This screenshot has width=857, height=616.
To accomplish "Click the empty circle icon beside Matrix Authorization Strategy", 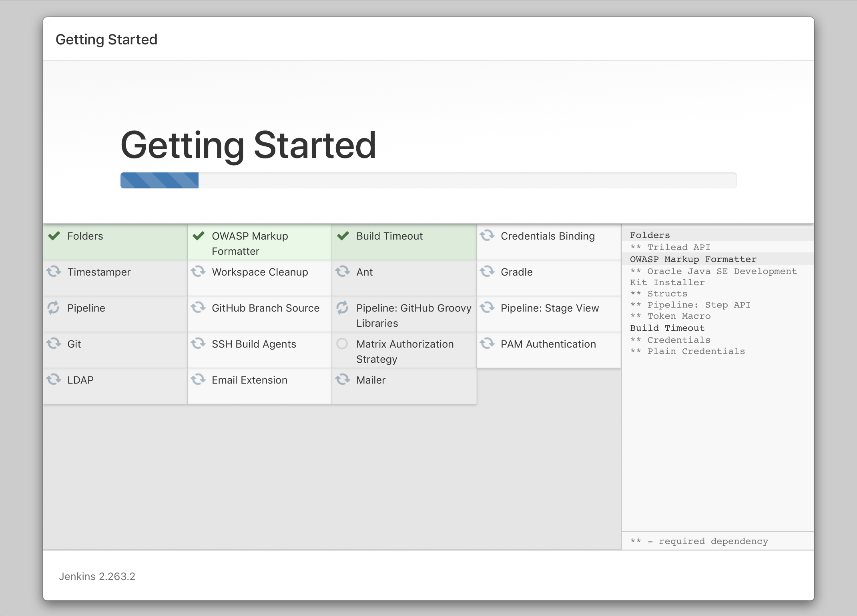I will click(342, 344).
